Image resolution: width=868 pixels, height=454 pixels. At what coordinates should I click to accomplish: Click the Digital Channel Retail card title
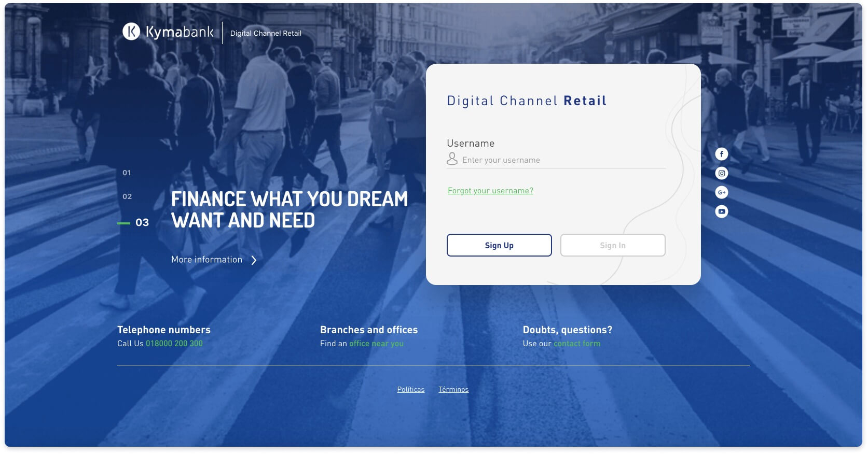(x=527, y=101)
